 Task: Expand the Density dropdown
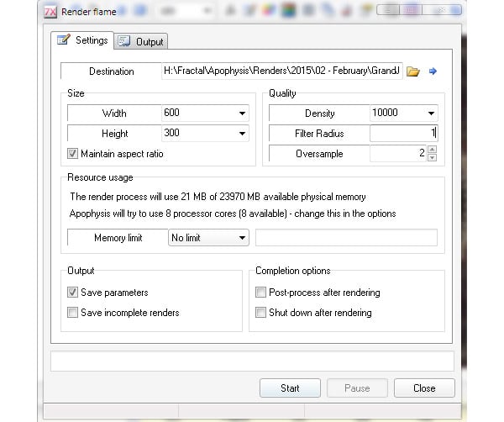(x=431, y=113)
